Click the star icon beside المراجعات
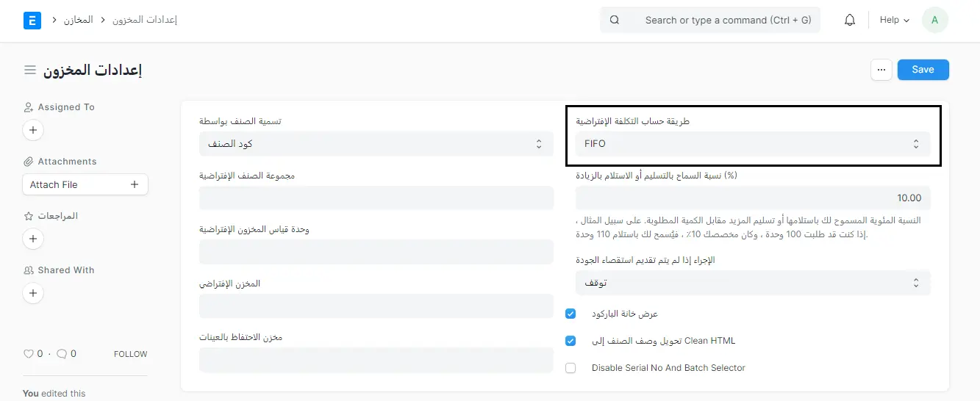The width and height of the screenshot is (980, 401). 29,216
